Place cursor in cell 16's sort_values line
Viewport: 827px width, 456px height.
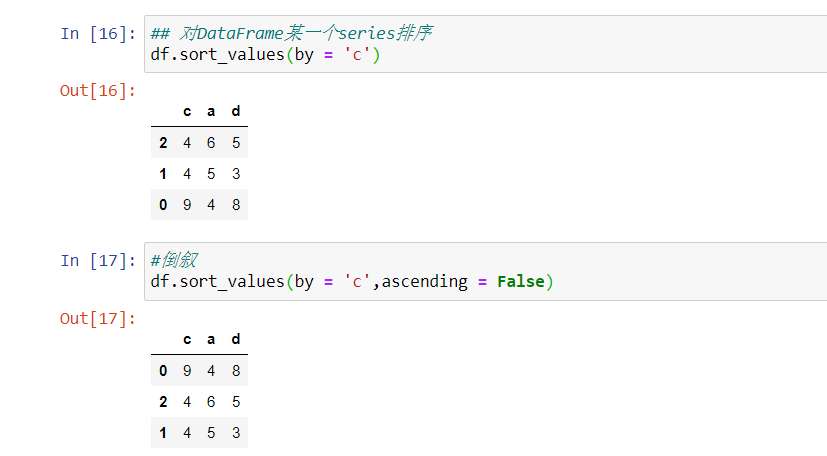(x=265, y=54)
